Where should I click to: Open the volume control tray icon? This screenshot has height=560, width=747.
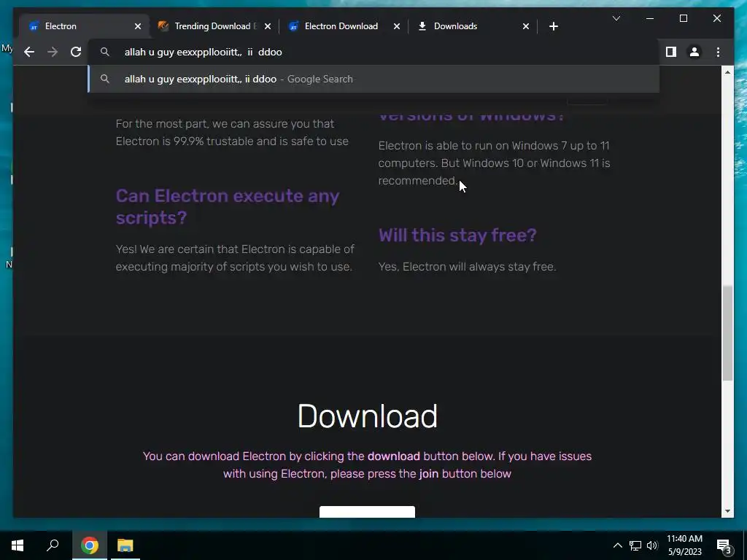click(x=652, y=545)
